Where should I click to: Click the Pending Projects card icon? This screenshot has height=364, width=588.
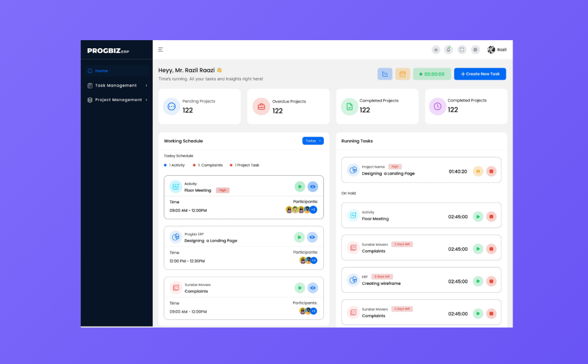click(171, 106)
